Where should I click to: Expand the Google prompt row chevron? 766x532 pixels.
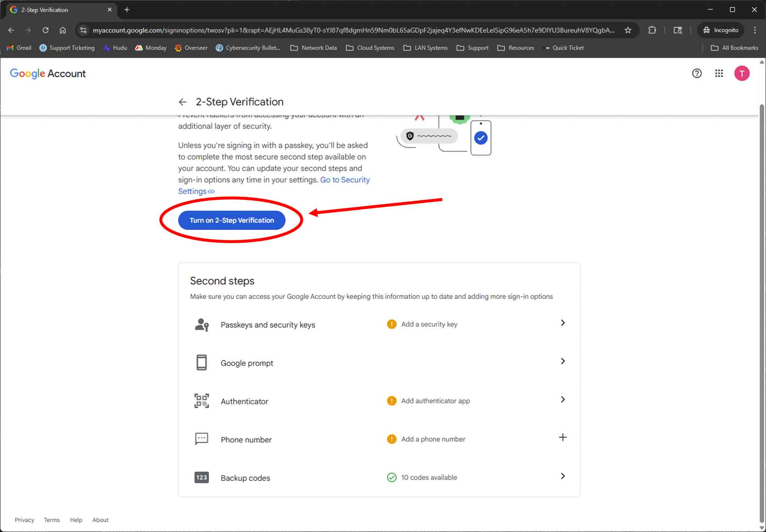pyautogui.click(x=563, y=361)
